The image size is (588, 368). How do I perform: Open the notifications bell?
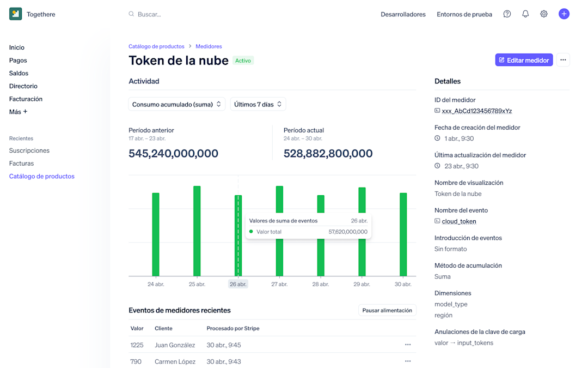[525, 14]
